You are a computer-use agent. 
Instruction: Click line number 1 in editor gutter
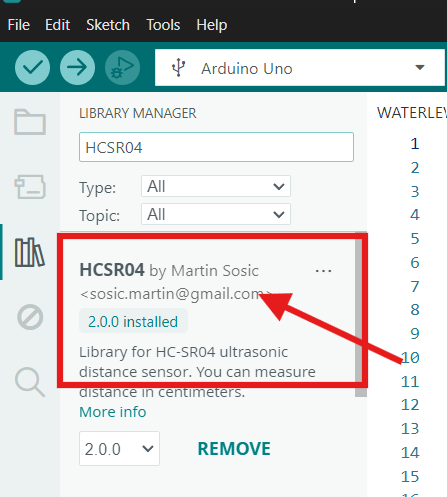415,144
